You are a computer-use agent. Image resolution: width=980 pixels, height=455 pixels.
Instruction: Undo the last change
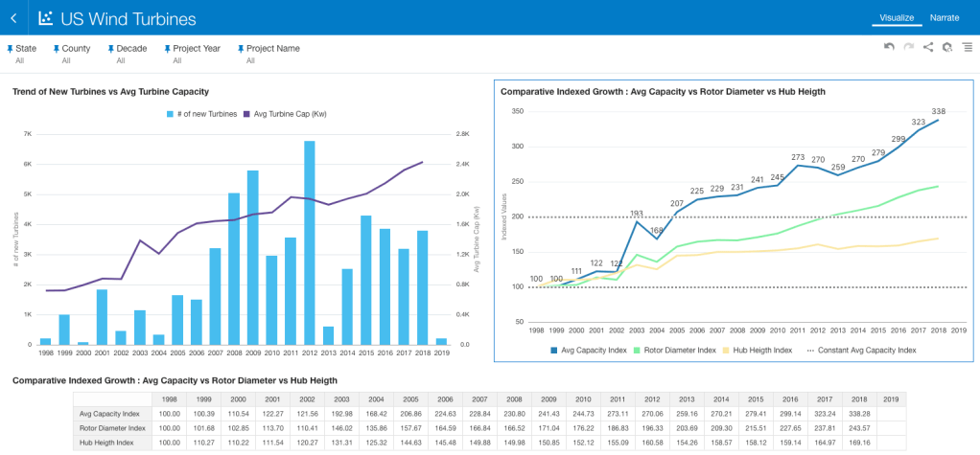click(889, 47)
